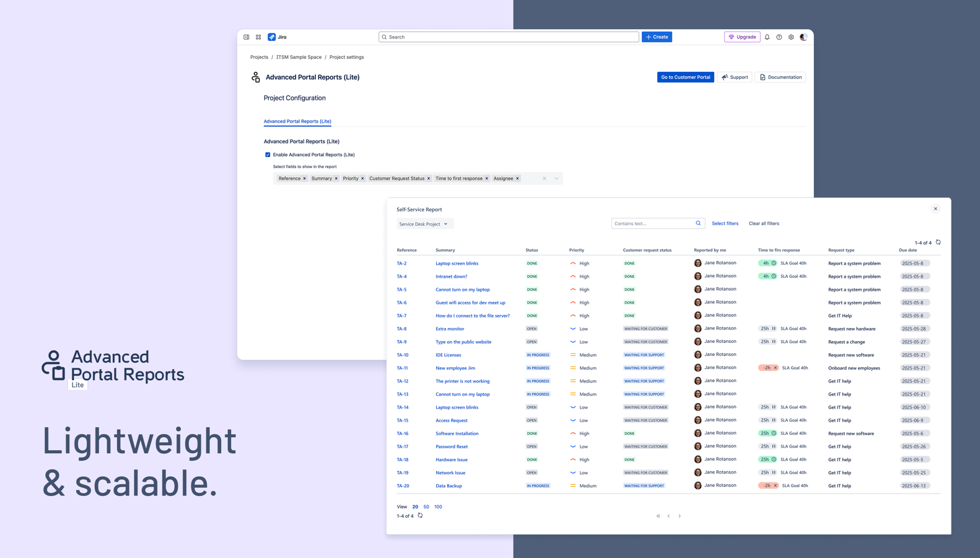980x558 pixels.
Task: Click Select filters link
Action: click(x=725, y=223)
